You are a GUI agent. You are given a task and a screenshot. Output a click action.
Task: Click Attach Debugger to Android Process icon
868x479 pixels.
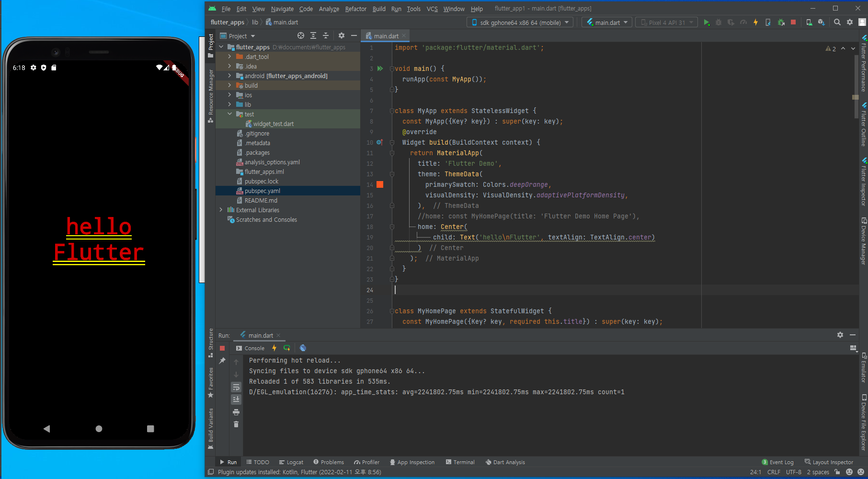tap(781, 23)
